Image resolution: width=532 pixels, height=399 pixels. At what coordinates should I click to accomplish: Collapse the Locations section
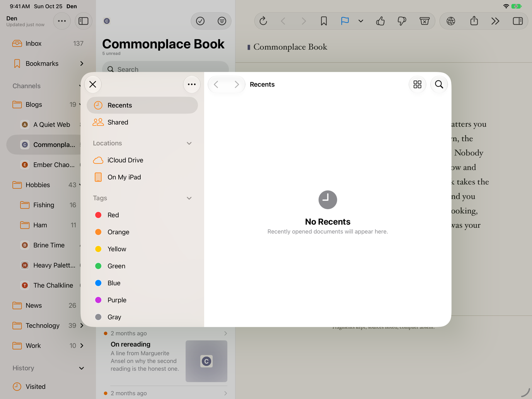coord(189,143)
